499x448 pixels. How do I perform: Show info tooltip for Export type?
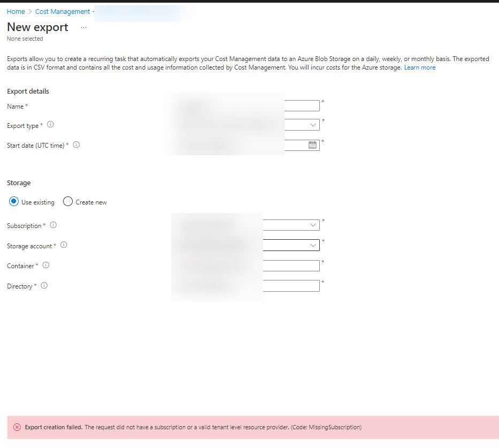[50, 125]
